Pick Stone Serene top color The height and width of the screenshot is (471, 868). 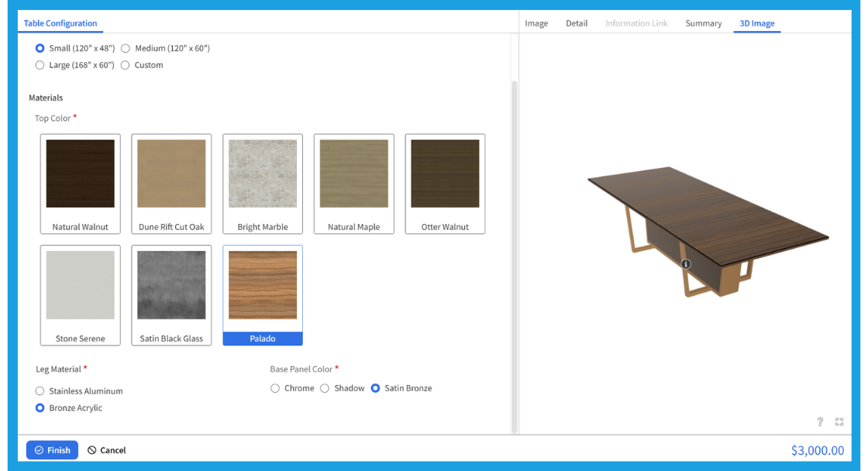[81, 295]
